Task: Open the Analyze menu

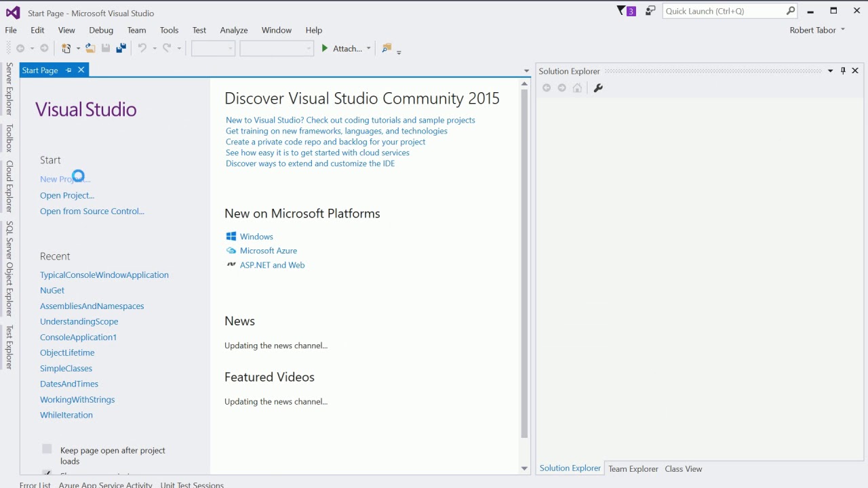Action: click(x=234, y=30)
